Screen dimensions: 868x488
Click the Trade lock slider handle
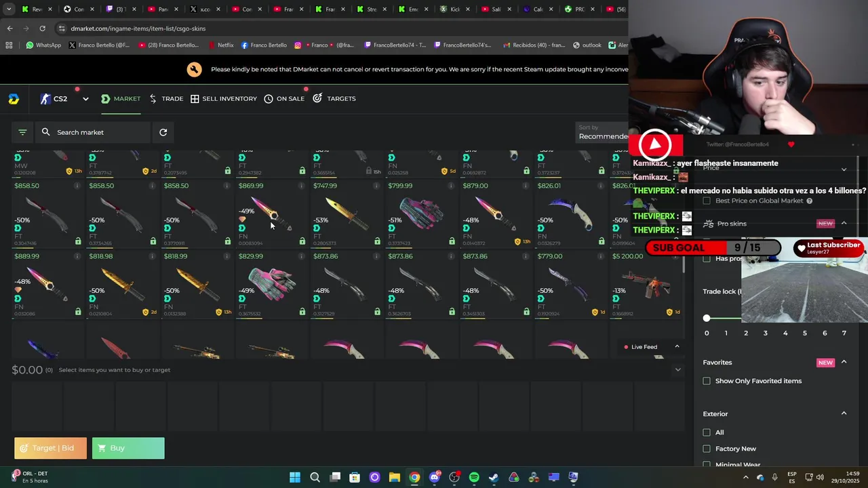coord(707,318)
